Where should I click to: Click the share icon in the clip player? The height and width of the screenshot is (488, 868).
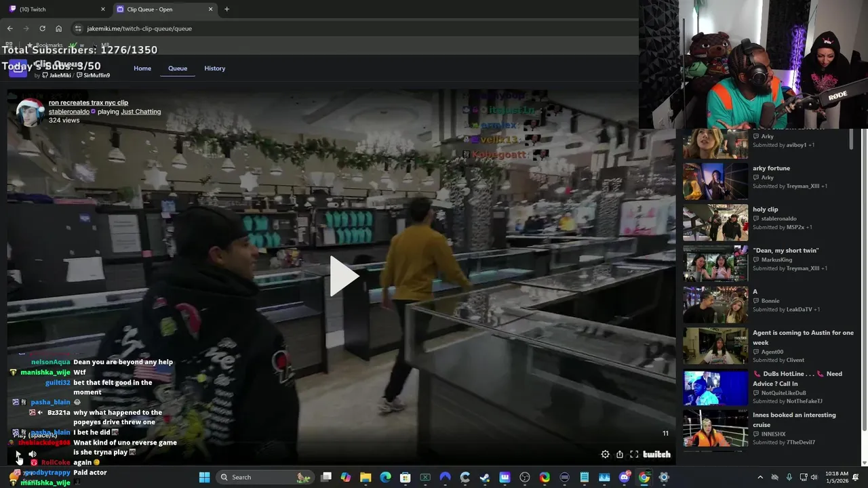click(619, 454)
